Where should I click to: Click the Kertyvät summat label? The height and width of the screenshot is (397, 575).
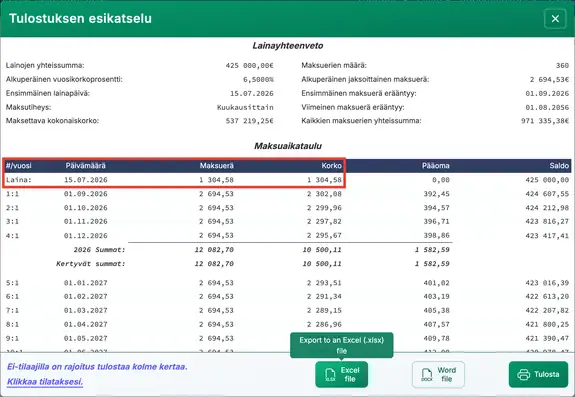point(91,264)
